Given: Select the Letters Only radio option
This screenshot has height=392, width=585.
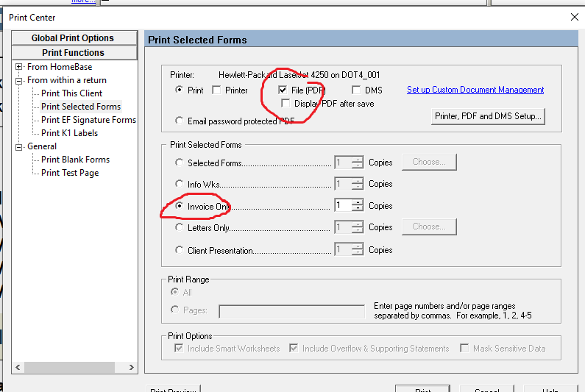Looking at the screenshot, I should pyautogui.click(x=180, y=228).
